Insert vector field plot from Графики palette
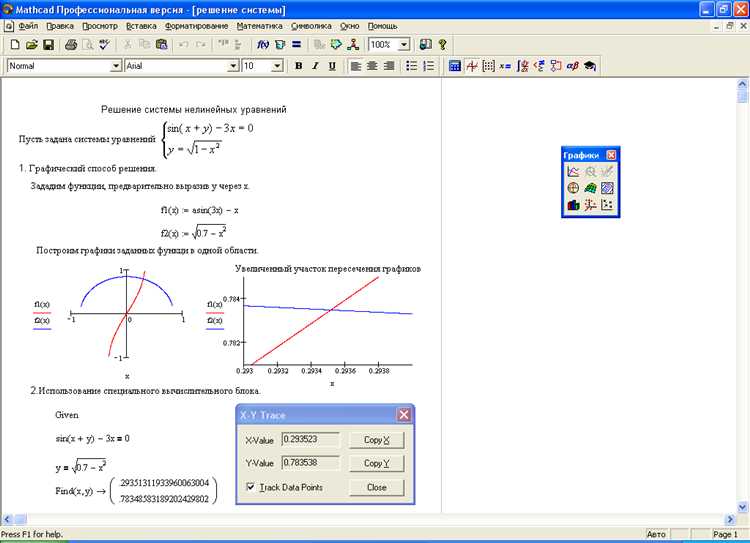The image size is (750, 543). (607, 205)
